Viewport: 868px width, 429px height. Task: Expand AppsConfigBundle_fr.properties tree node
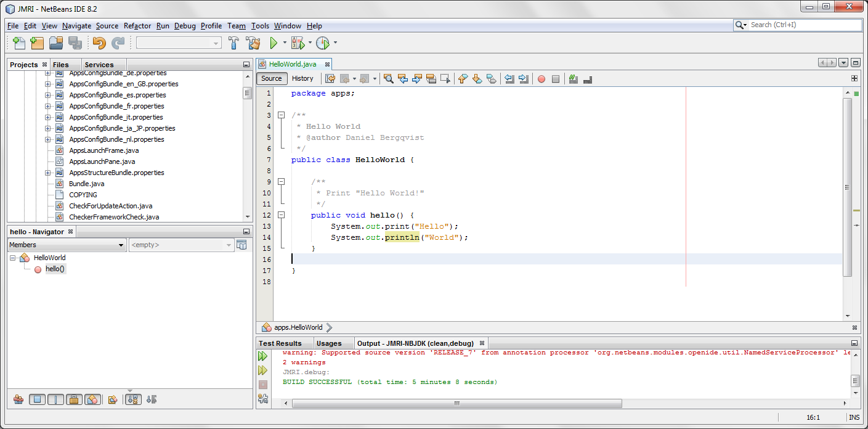point(47,106)
